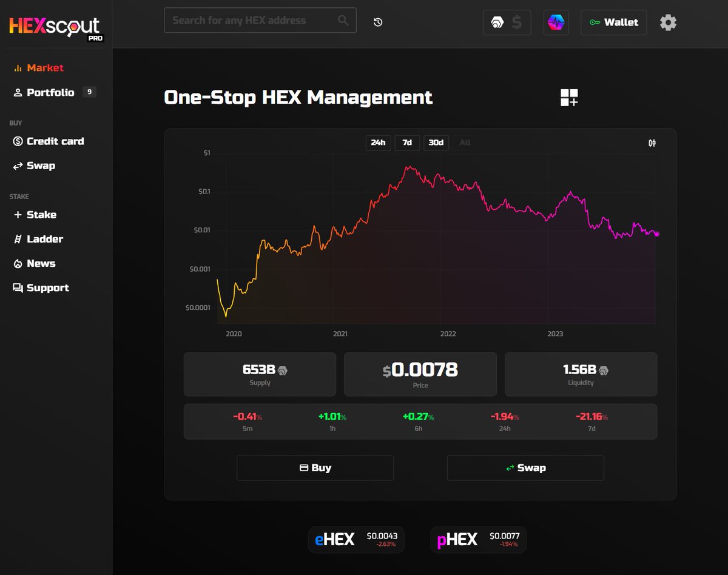Click the +1.01% 1h change value

pos(332,417)
